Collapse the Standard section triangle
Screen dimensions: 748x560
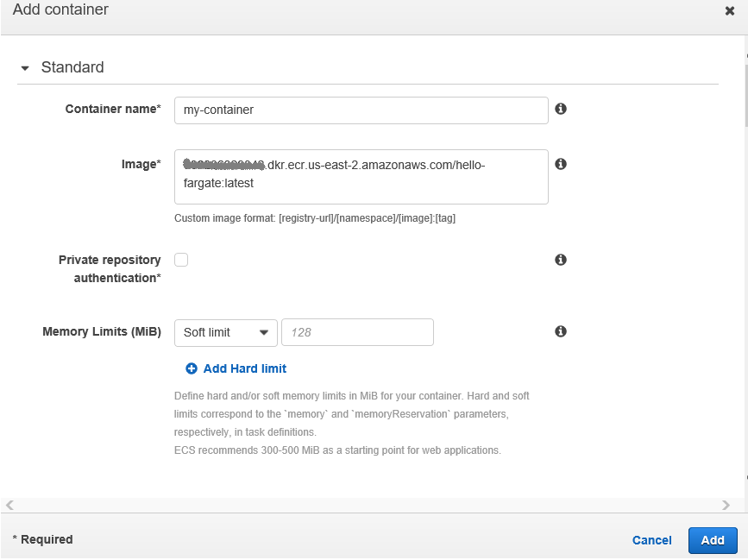click(x=25, y=67)
